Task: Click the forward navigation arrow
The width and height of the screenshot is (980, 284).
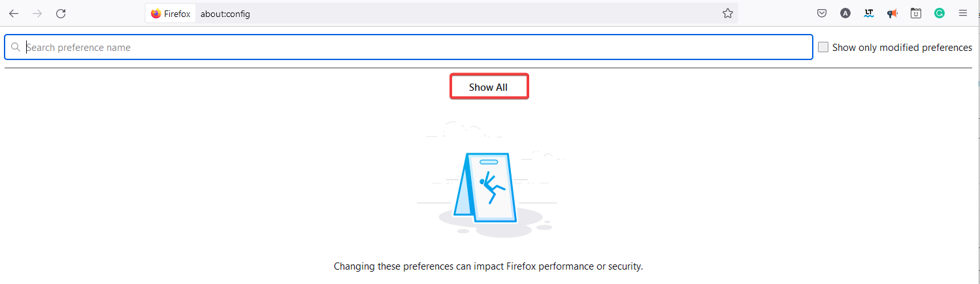Action: click(37, 14)
